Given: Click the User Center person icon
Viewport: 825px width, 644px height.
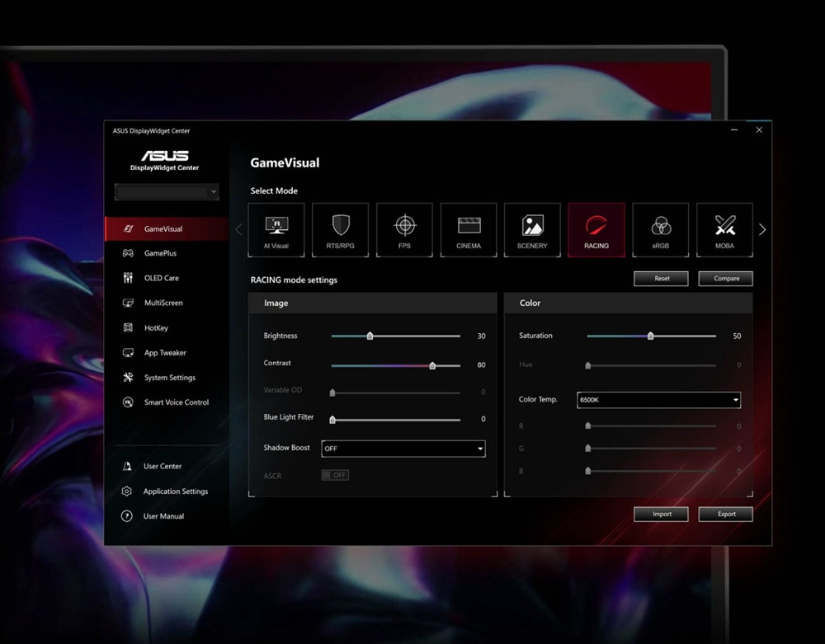Looking at the screenshot, I should pyautogui.click(x=127, y=467).
